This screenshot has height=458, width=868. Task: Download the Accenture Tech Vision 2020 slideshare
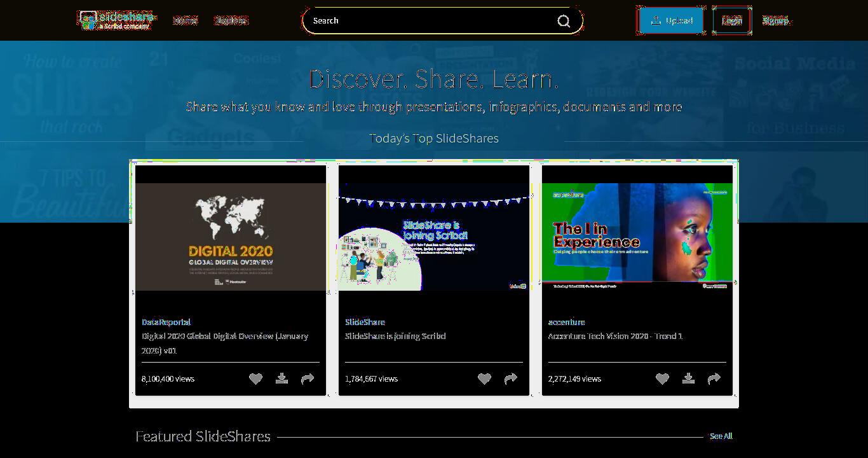click(688, 378)
